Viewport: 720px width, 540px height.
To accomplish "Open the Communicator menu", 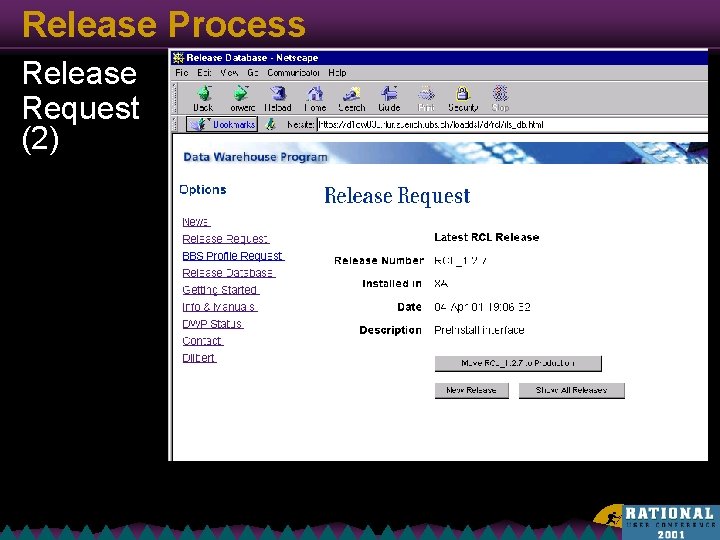I will 293,73.
